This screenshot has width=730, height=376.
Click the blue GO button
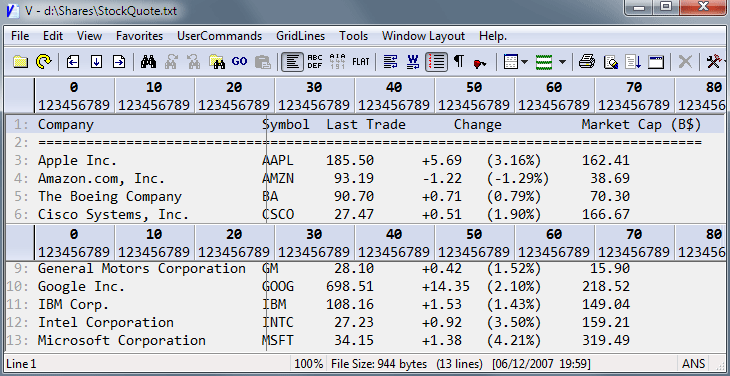[x=239, y=61]
